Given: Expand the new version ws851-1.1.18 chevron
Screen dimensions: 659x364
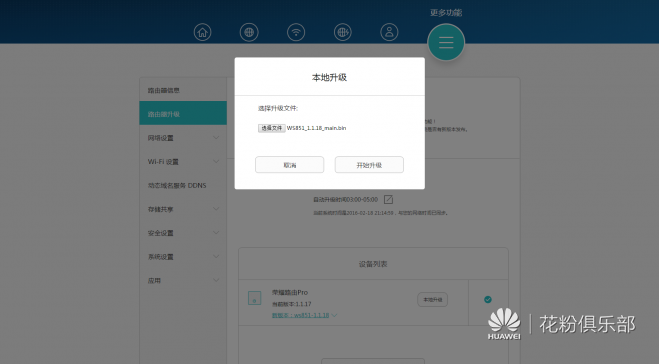Looking at the screenshot, I should pyautogui.click(x=334, y=315).
